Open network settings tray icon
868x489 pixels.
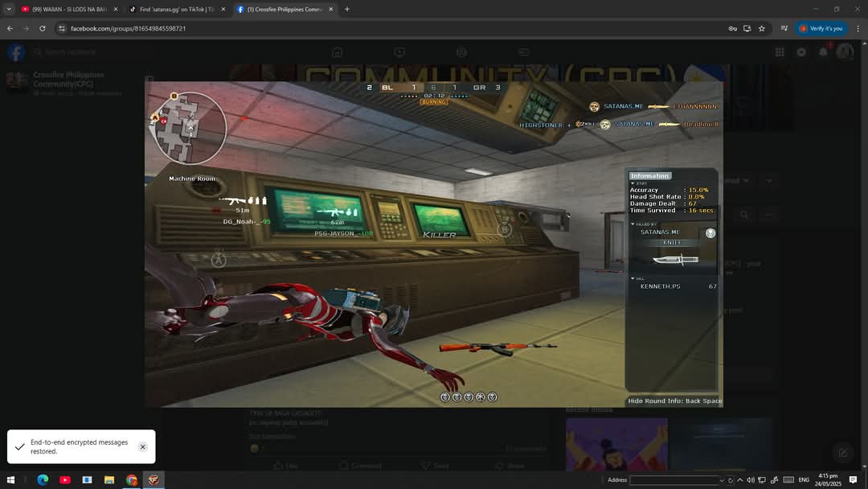pyautogui.click(x=762, y=480)
